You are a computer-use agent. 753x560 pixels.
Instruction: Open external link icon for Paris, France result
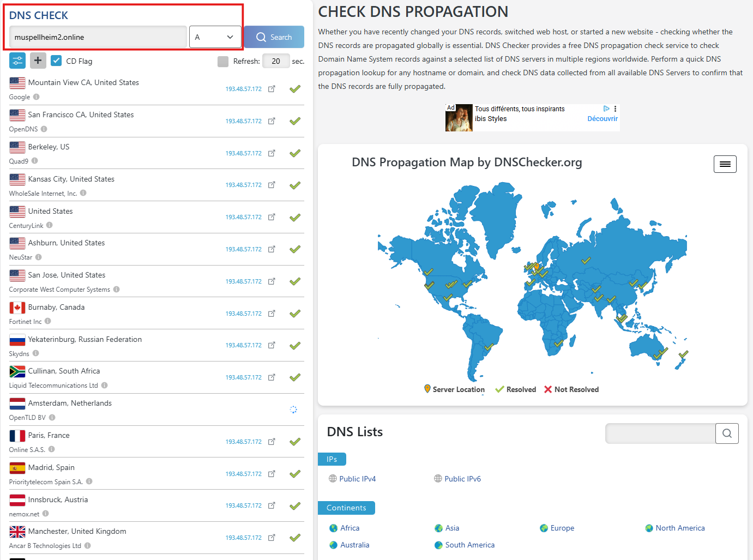coord(272,442)
